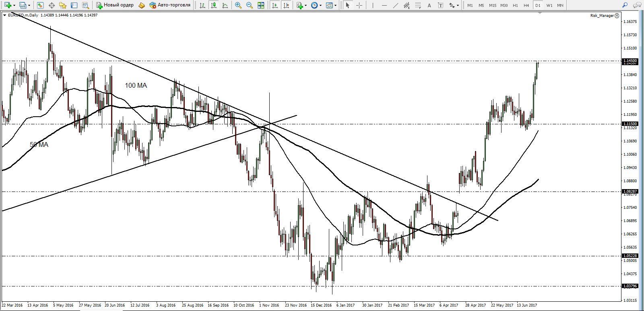This screenshot has width=644, height=311.
Task: Open the Arrows dropdown arrow
Action: point(458,6)
